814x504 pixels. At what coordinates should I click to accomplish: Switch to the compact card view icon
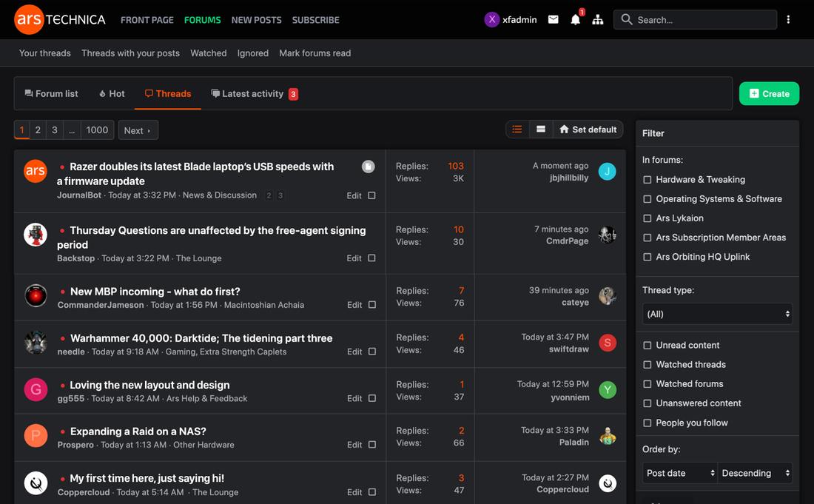click(541, 130)
